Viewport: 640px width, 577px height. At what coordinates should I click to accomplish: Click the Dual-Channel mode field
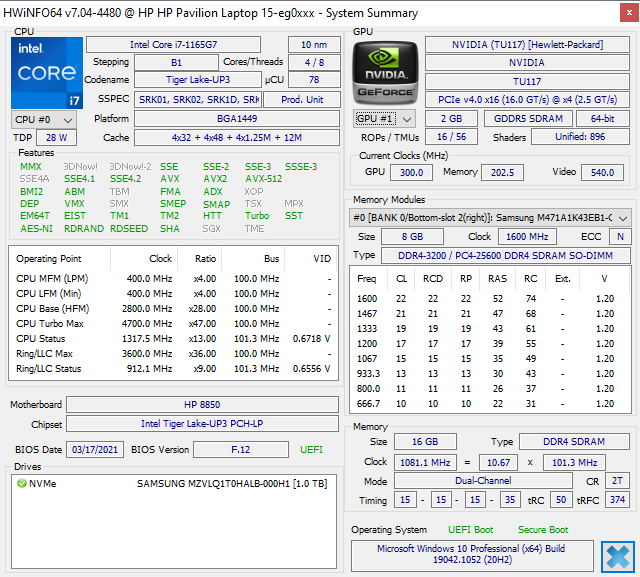pyautogui.click(x=483, y=481)
